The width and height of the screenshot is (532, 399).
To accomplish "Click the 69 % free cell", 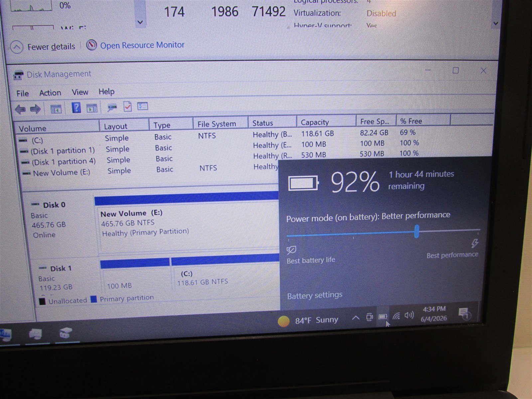I will click(408, 132).
